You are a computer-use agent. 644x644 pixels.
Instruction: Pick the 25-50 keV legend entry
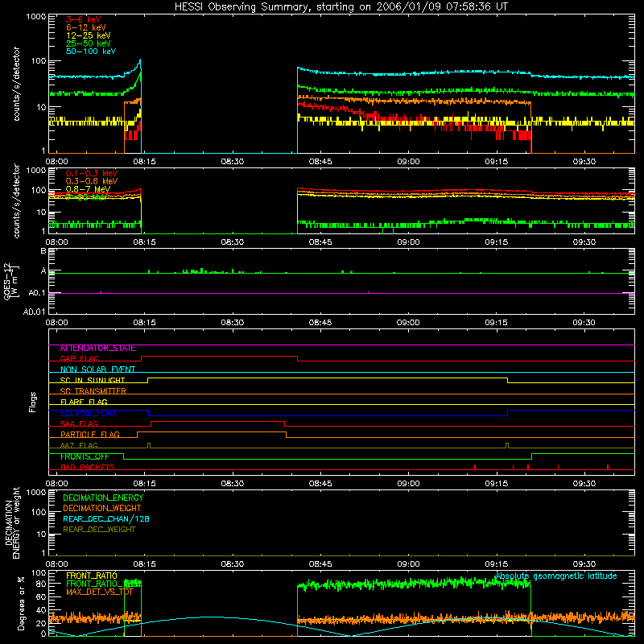[x=88, y=43]
